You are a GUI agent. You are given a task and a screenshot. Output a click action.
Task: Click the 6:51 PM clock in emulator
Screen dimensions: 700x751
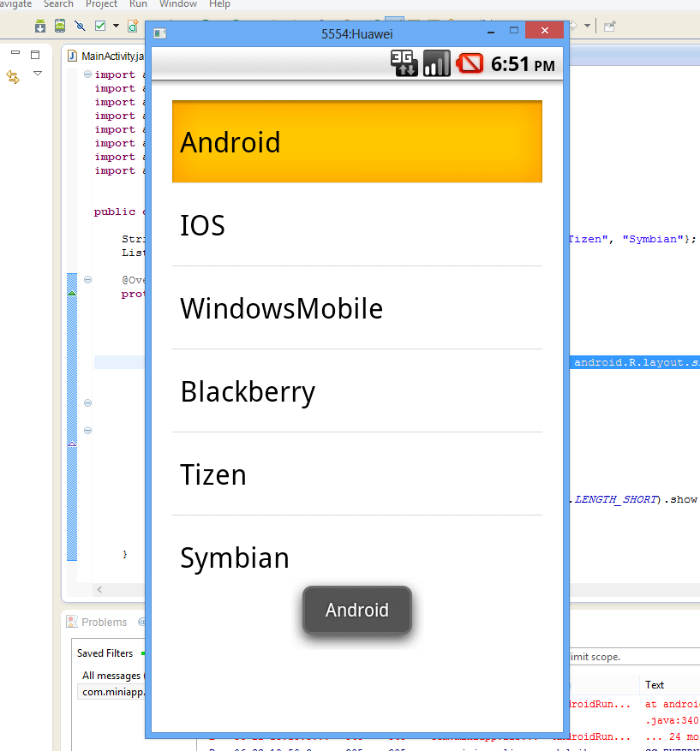(x=523, y=64)
